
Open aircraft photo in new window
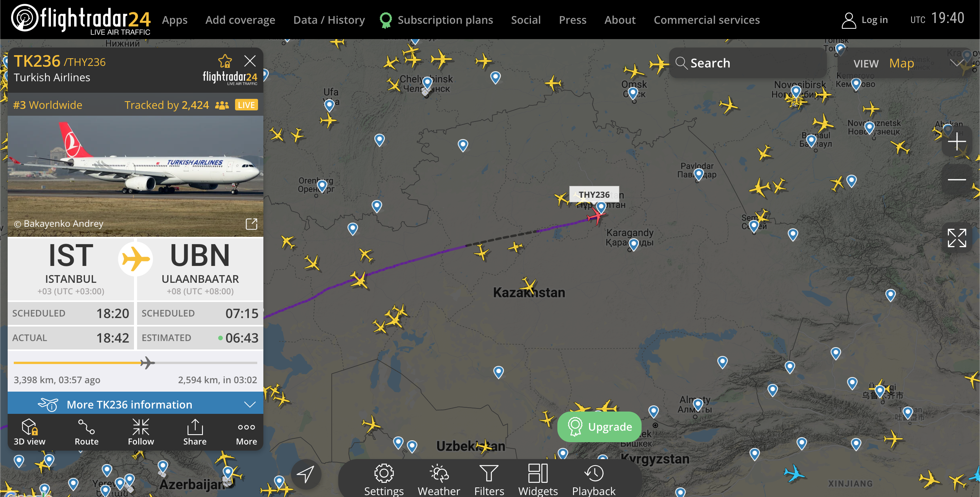(x=252, y=224)
